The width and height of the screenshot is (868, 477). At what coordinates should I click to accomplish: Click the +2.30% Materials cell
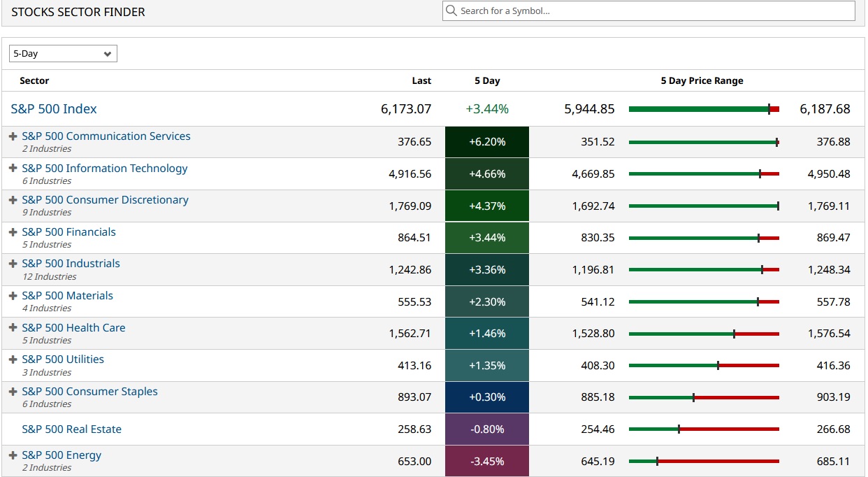(x=487, y=301)
